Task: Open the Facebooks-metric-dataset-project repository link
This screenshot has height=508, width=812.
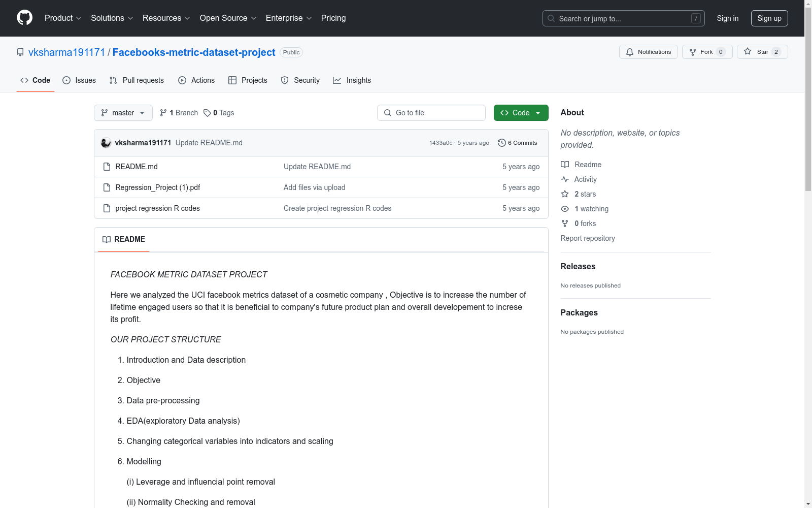Action: point(194,52)
